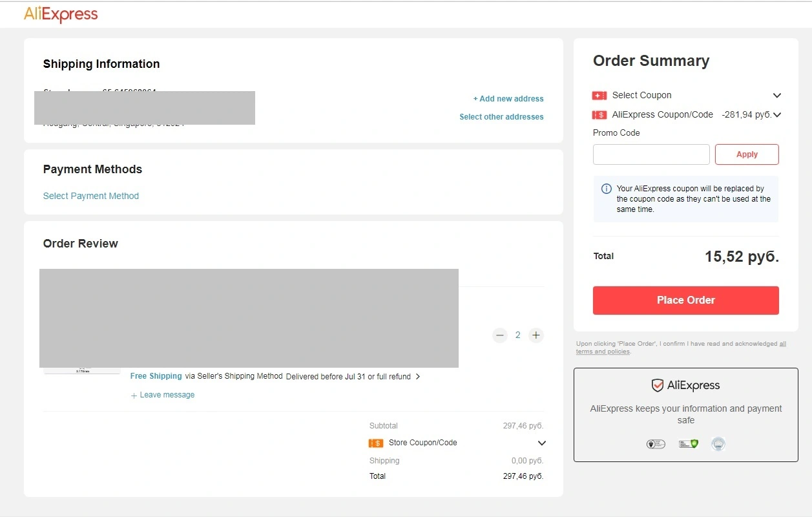Click the red Select Coupon ticket icon

click(599, 96)
